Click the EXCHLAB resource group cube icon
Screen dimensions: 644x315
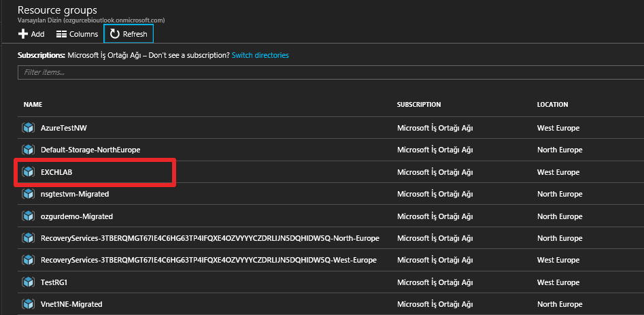pyautogui.click(x=28, y=172)
